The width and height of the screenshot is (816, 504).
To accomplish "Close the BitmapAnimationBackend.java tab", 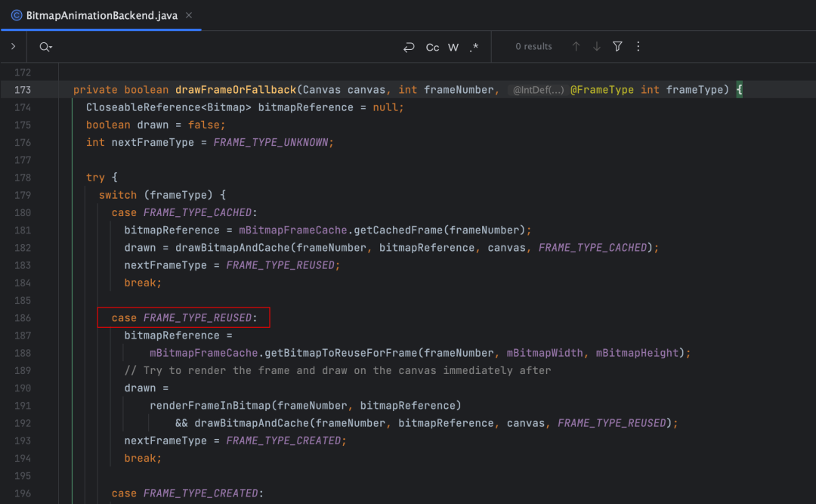I will [x=189, y=16].
